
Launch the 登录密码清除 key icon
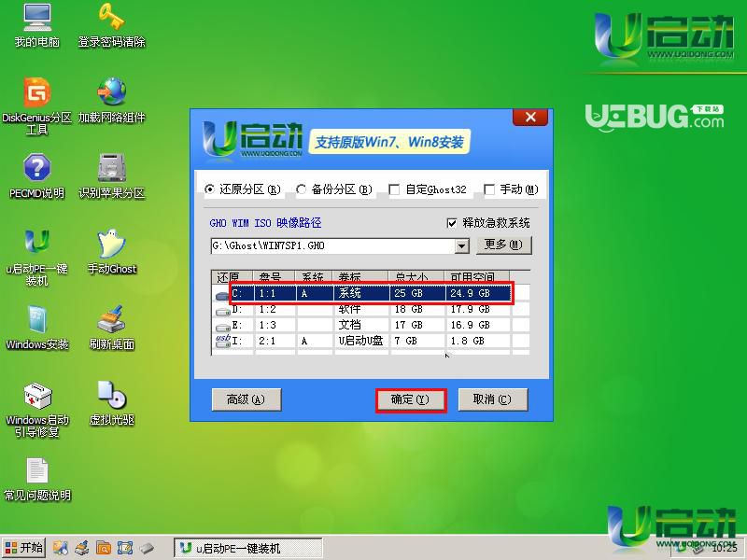pyautogui.click(x=111, y=26)
